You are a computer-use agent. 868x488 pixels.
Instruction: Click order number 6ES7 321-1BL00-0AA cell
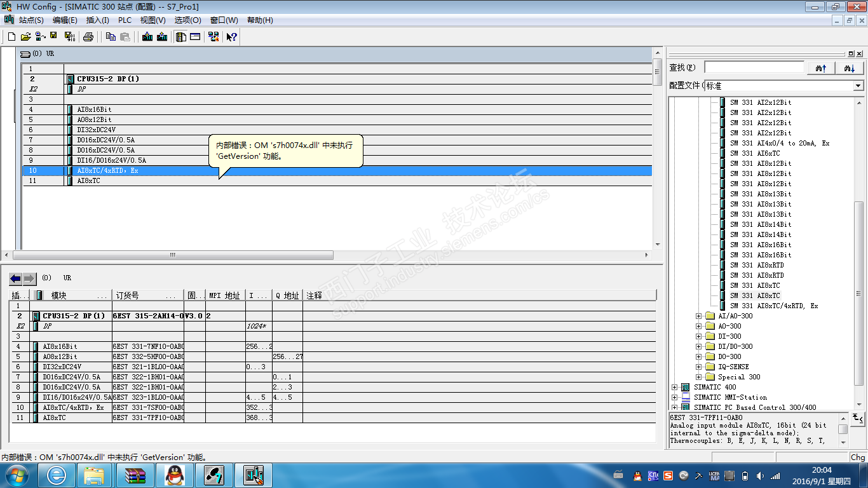click(x=148, y=367)
